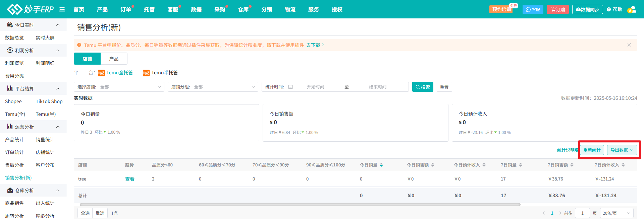Collapse the 利润分析 sidebar section

pyautogui.click(x=58, y=50)
